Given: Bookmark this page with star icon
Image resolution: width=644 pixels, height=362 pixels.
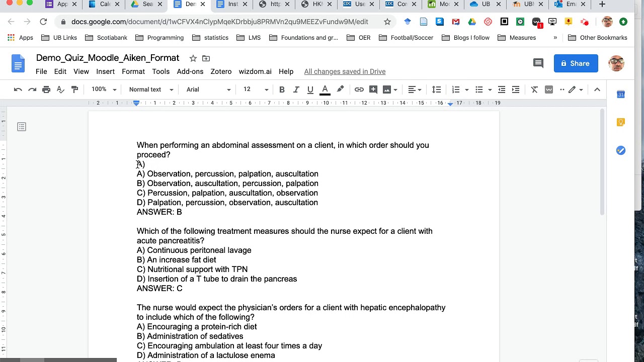Looking at the screenshot, I should 387,22.
